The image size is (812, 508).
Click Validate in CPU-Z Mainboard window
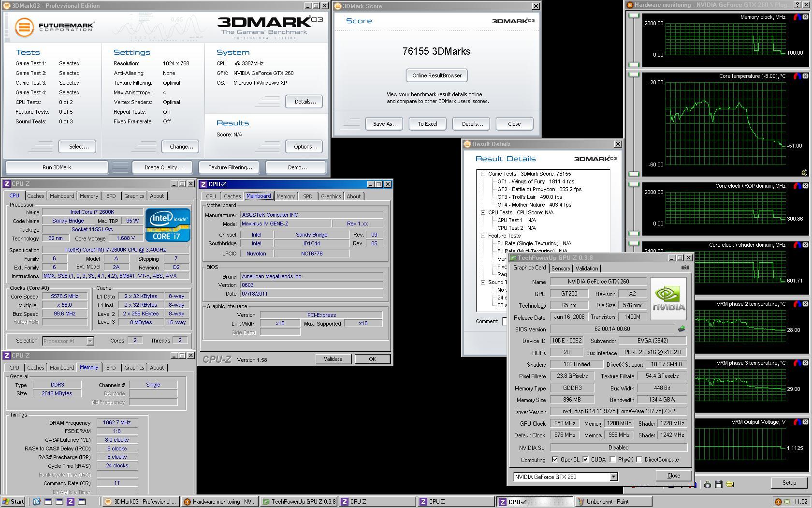tap(333, 359)
